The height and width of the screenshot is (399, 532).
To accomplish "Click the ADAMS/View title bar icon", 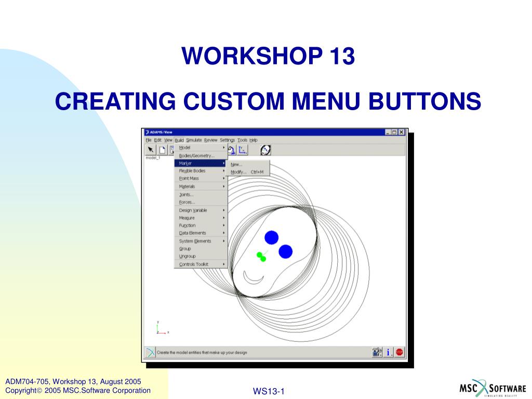I will click(x=147, y=132).
